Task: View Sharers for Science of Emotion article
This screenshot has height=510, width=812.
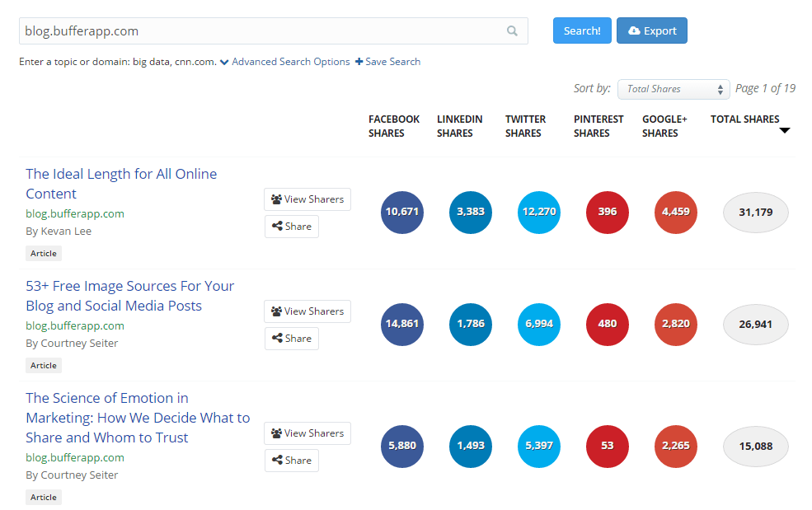Action: pyautogui.click(x=307, y=433)
